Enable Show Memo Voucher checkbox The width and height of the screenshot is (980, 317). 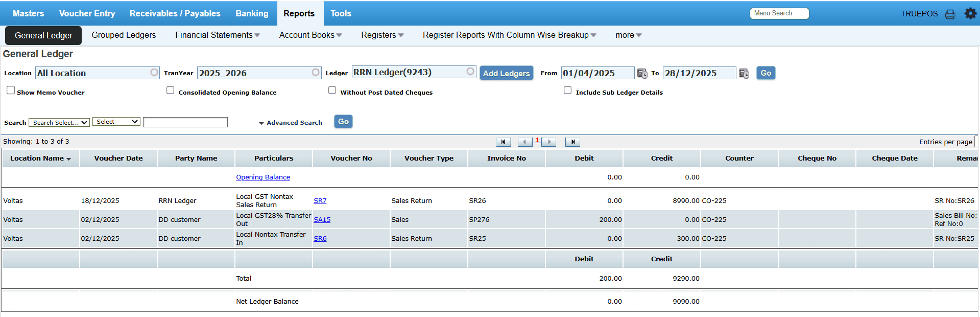click(11, 90)
